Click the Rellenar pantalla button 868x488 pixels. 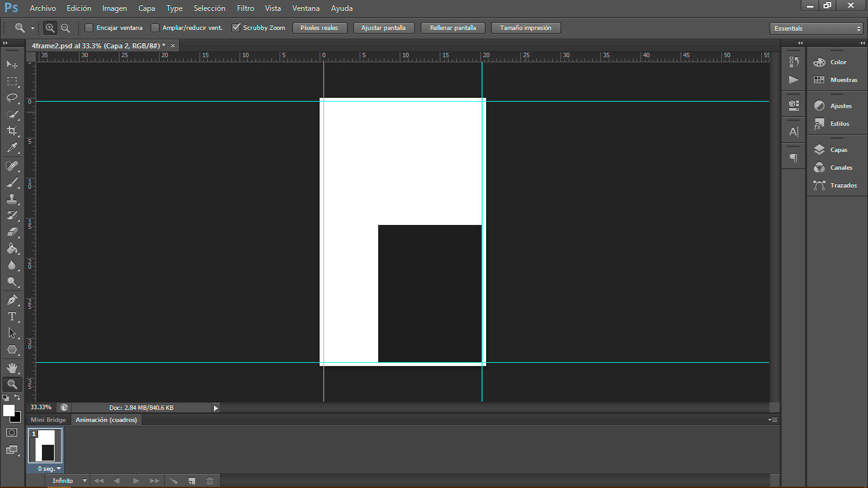click(453, 28)
